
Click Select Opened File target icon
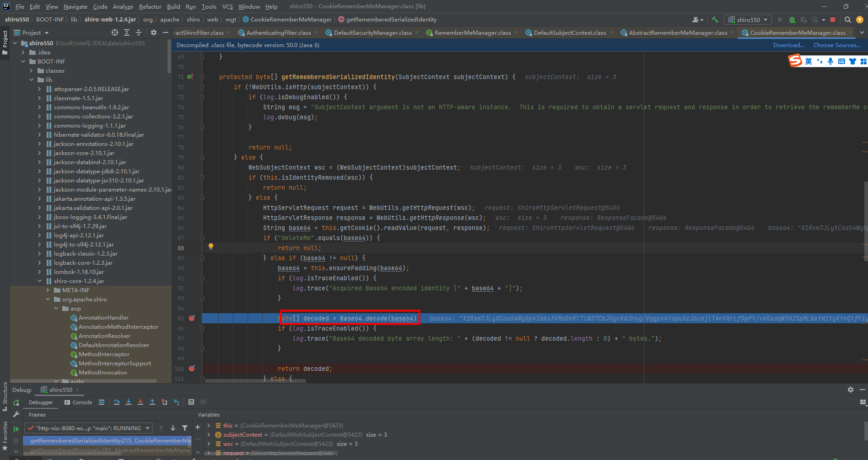click(115, 32)
